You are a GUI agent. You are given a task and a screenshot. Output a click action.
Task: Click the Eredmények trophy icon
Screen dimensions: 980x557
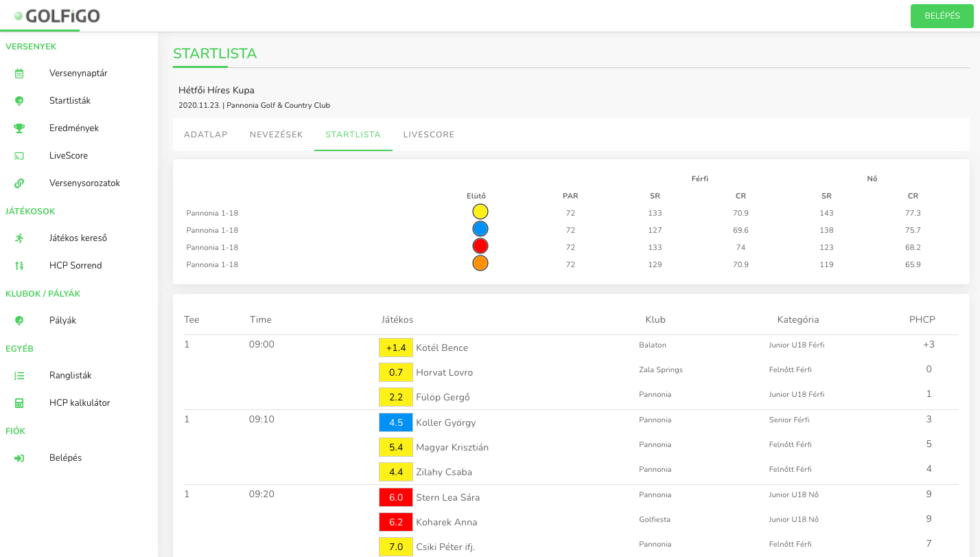(19, 128)
